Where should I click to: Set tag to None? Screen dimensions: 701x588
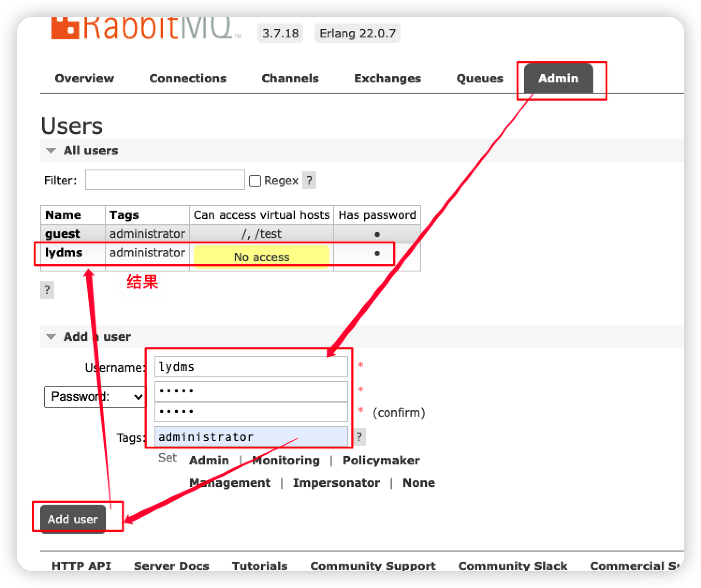click(x=419, y=483)
